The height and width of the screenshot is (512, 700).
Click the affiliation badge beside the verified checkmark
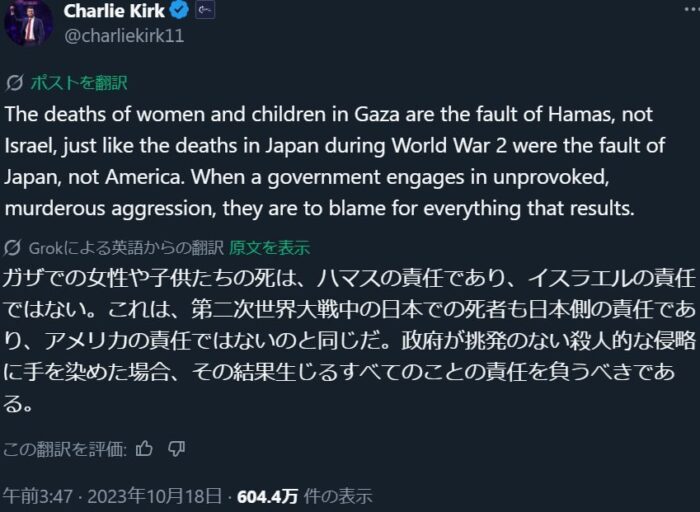coord(203,11)
